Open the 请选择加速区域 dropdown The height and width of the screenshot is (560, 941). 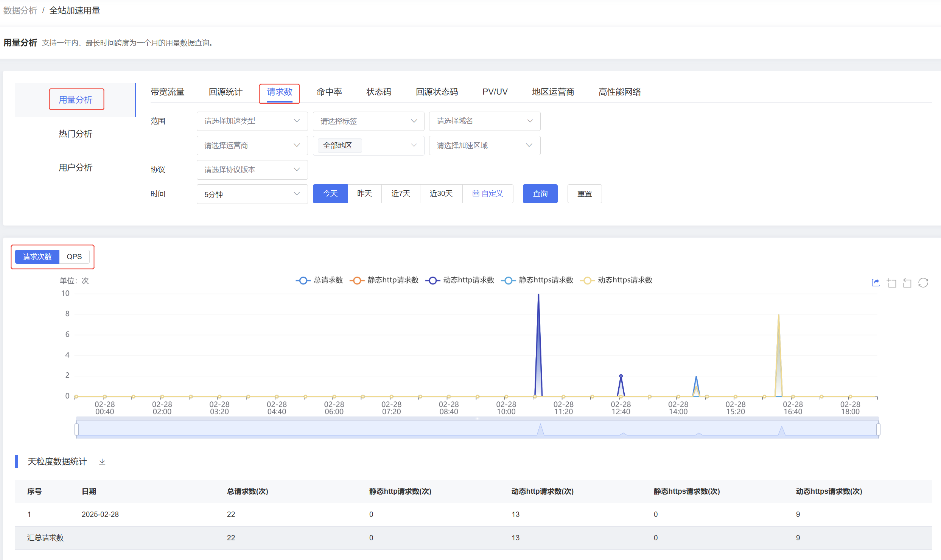point(484,145)
